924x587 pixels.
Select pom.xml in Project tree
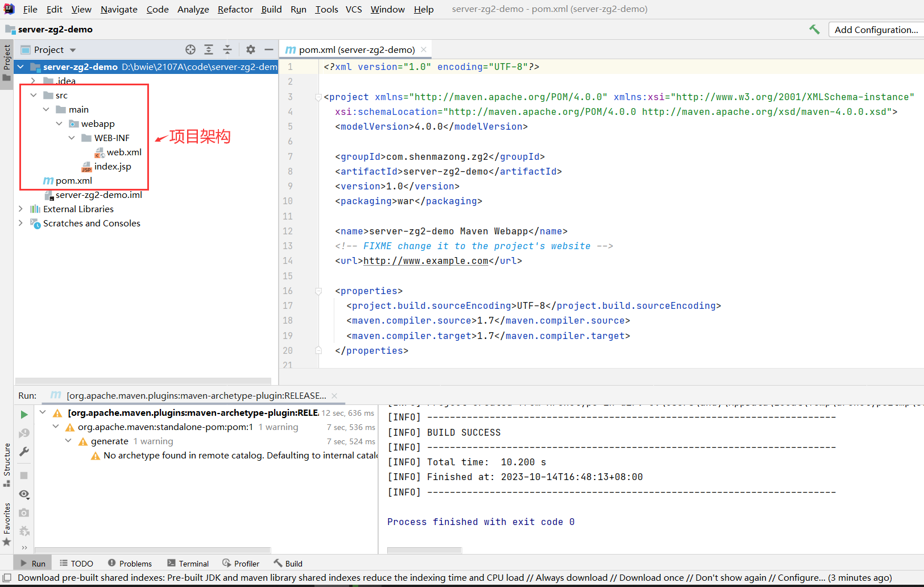[68, 180]
